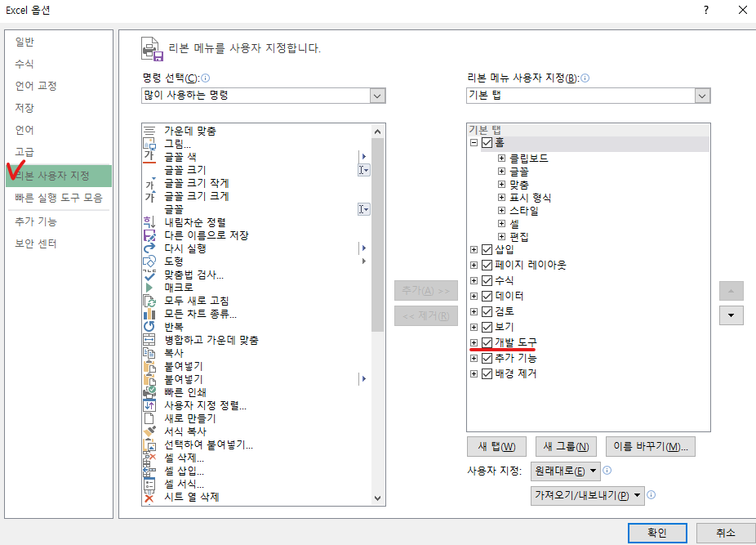Expand the 표시 형식 group

(x=501, y=198)
